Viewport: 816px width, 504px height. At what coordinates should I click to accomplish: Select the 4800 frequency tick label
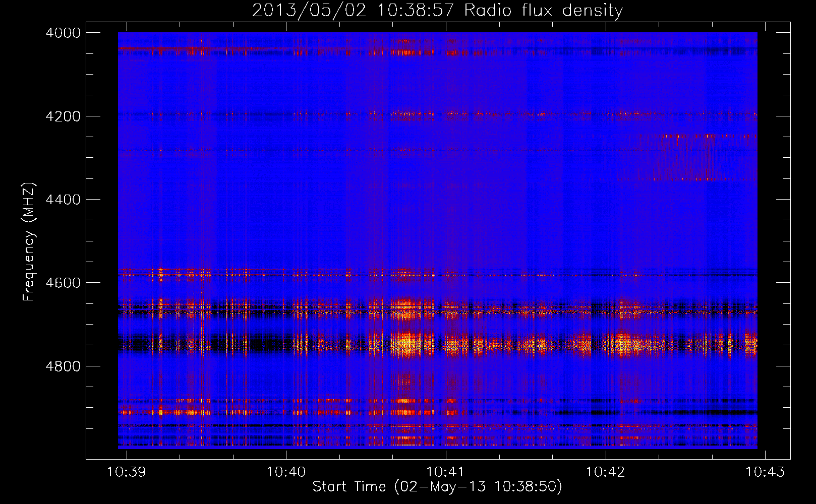[x=63, y=366]
